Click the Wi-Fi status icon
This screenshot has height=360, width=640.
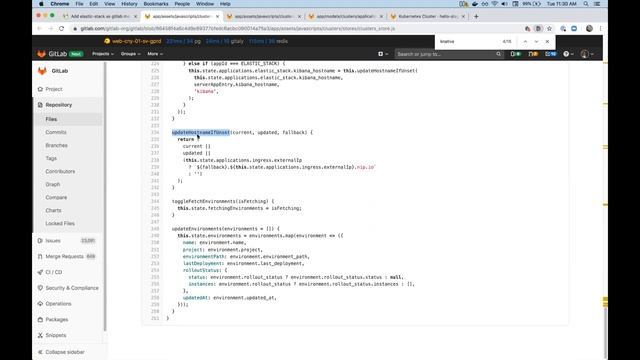[x=494, y=4]
